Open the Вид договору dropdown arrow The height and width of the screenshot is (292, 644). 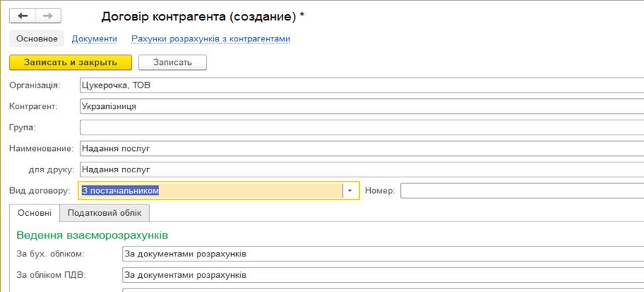pyautogui.click(x=351, y=191)
